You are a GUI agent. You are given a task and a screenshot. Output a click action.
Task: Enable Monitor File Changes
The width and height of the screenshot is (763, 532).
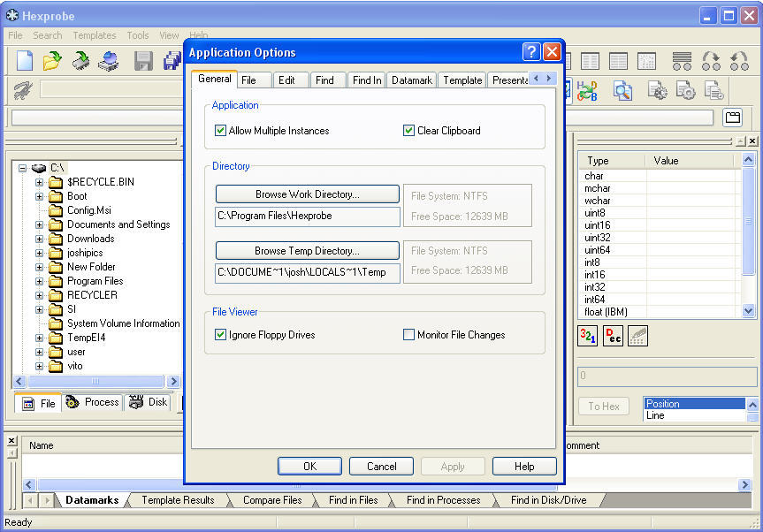(408, 335)
